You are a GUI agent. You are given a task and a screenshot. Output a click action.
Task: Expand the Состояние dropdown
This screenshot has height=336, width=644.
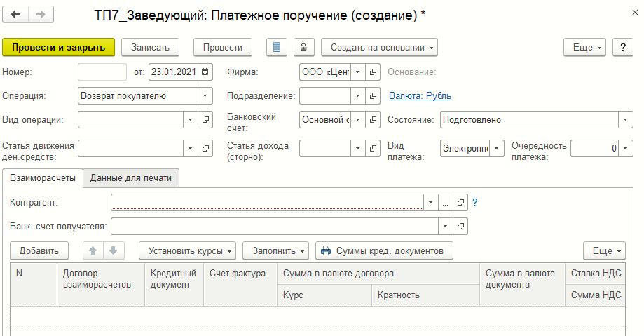point(625,119)
